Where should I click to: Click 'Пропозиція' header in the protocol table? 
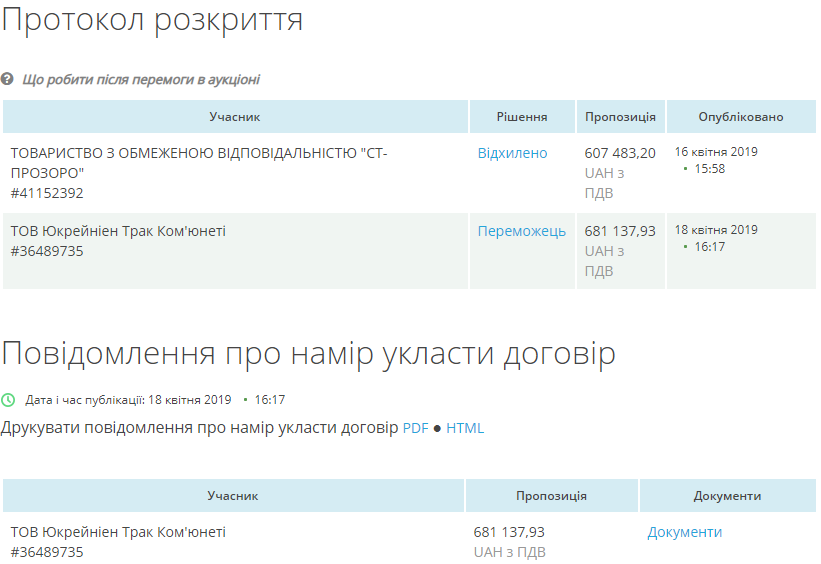620,117
